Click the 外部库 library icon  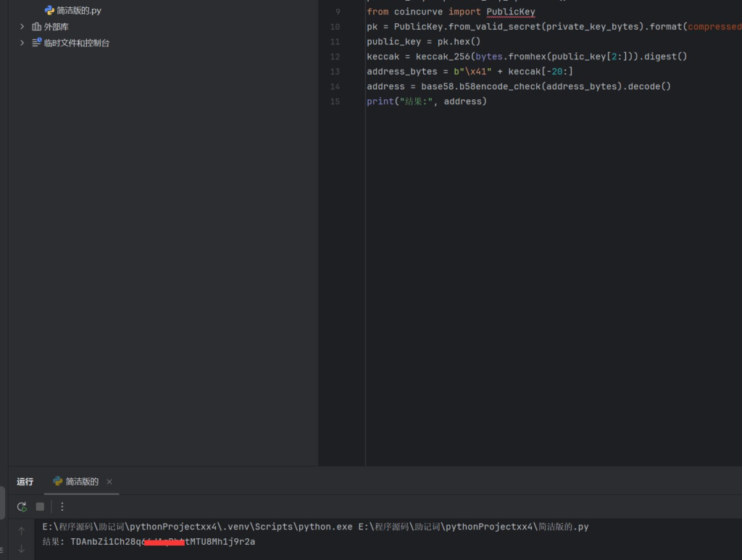pyautogui.click(x=36, y=27)
